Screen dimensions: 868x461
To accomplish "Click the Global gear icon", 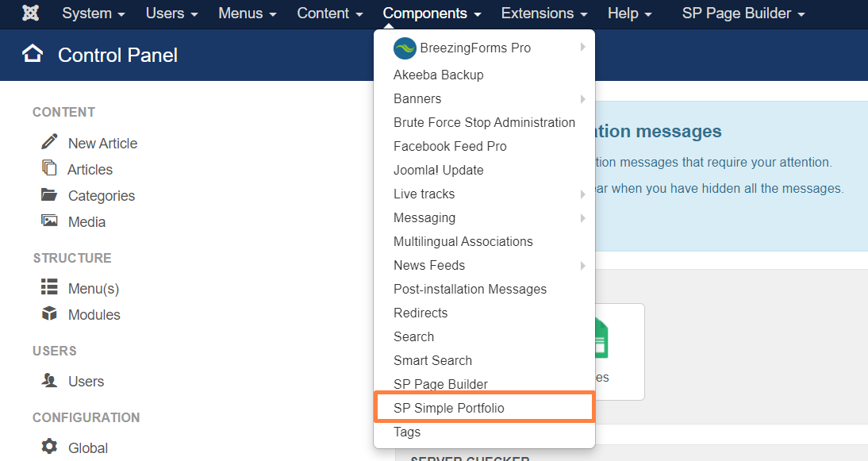I will (x=49, y=446).
